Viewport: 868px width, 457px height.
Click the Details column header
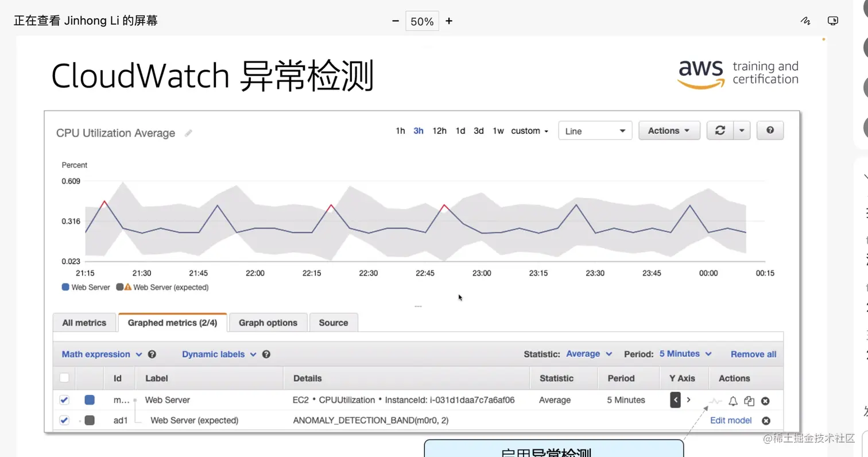(307, 378)
